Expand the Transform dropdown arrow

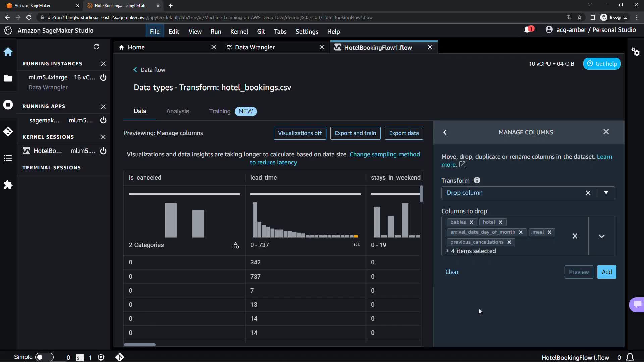pyautogui.click(x=606, y=193)
